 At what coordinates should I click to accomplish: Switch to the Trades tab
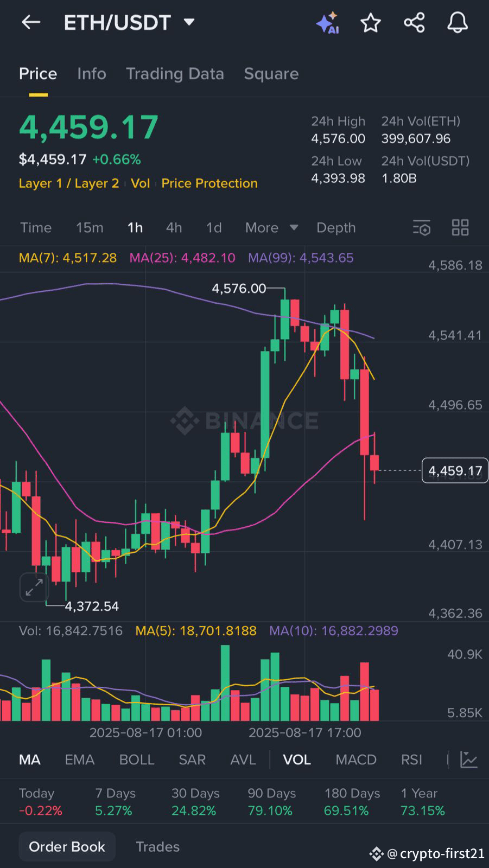157,847
